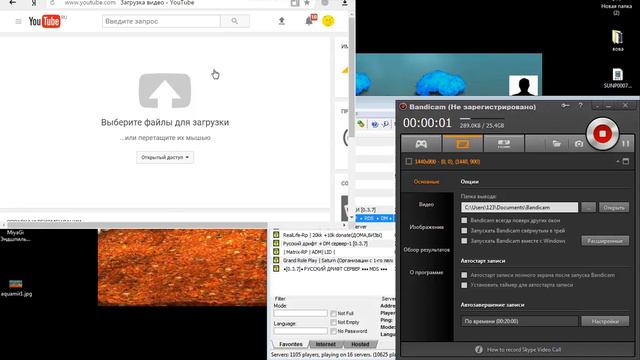
Task: Reload the YouTube page in browser
Action: (52, 3)
